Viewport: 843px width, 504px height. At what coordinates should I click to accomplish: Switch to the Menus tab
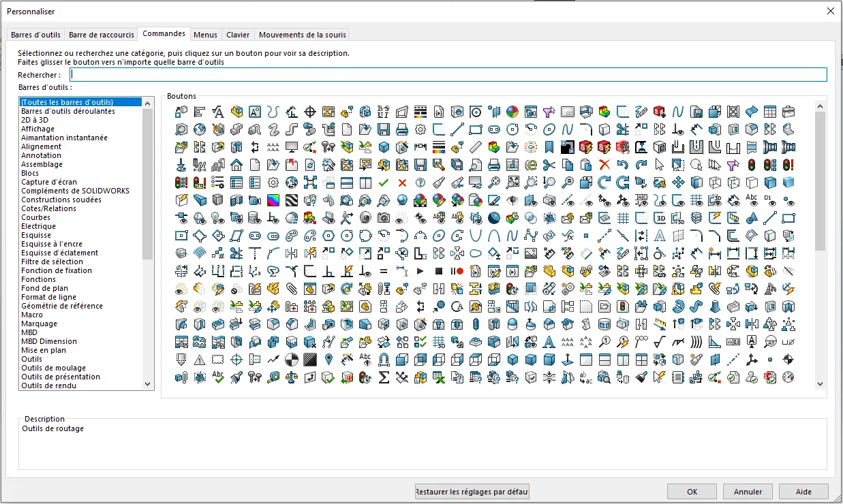(x=205, y=35)
